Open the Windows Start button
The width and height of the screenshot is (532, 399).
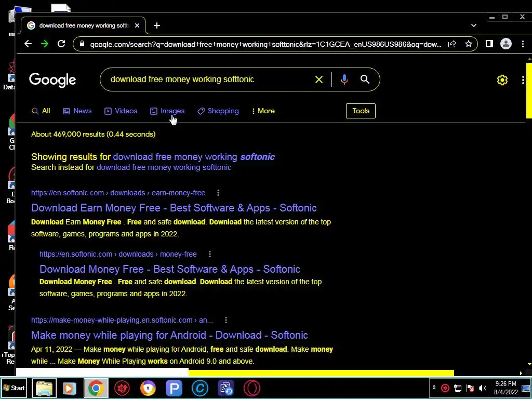click(x=14, y=388)
